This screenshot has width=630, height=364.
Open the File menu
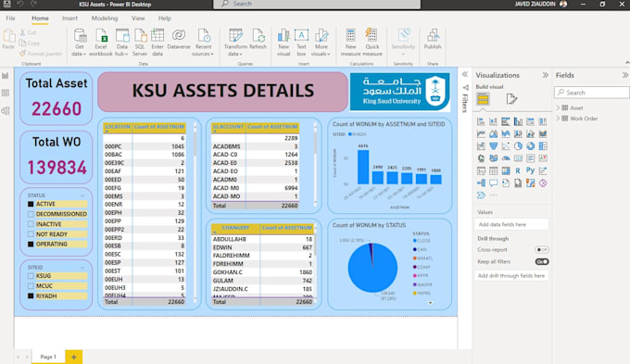10,19
